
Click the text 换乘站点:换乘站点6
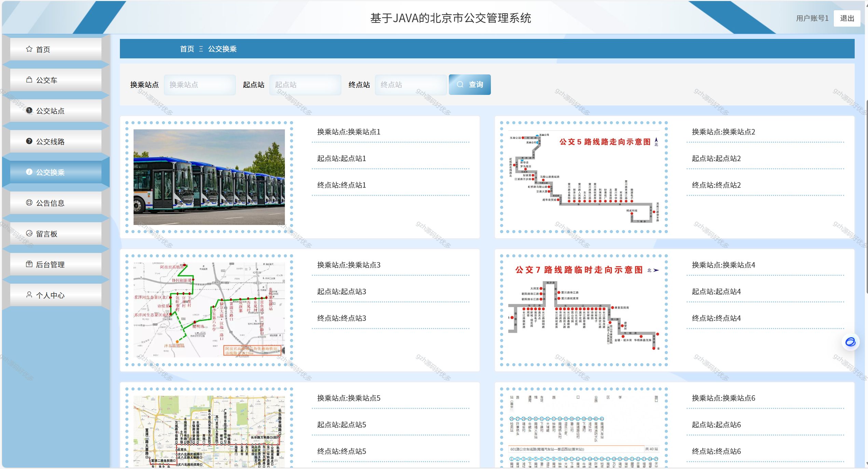[724, 398]
